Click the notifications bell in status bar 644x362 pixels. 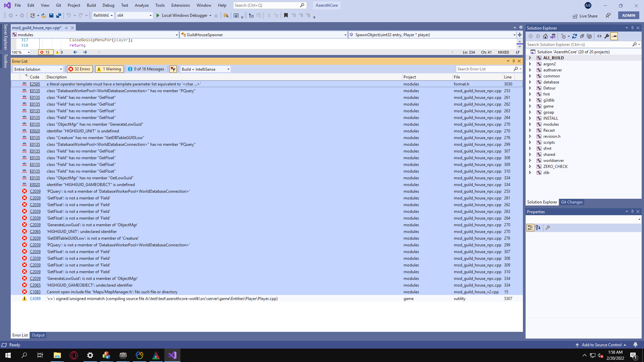click(635, 345)
